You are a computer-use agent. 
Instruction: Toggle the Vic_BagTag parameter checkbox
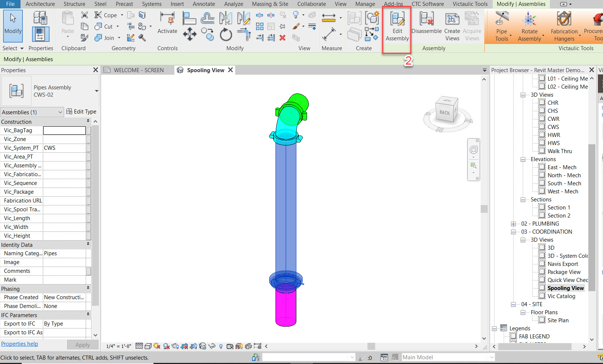(89, 130)
